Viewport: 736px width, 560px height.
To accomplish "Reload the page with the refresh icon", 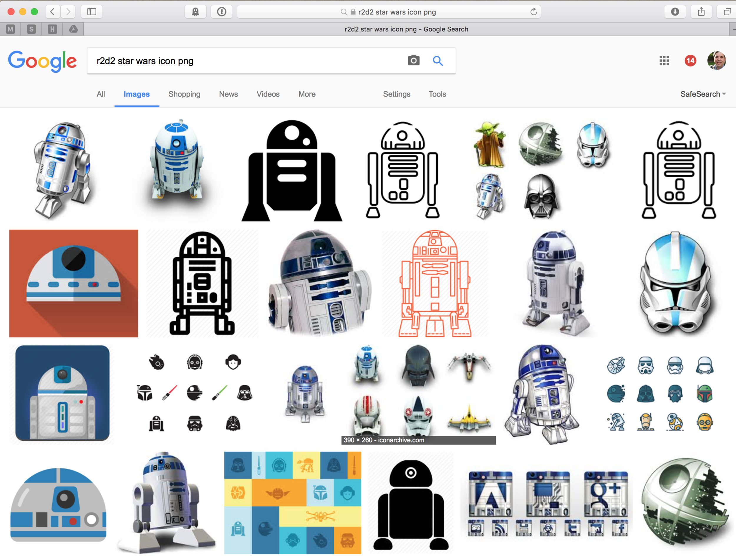I will pos(533,12).
